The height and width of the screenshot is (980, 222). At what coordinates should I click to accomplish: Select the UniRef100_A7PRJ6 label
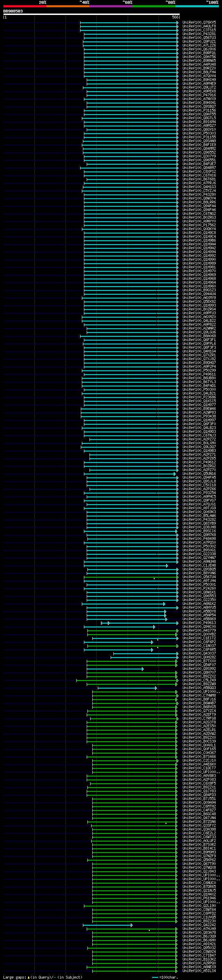199,183
